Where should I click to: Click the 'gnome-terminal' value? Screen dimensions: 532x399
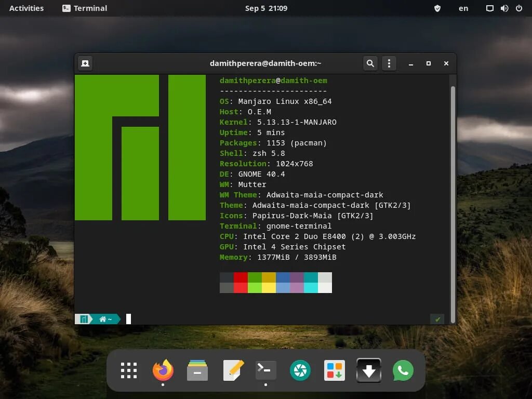299,226
